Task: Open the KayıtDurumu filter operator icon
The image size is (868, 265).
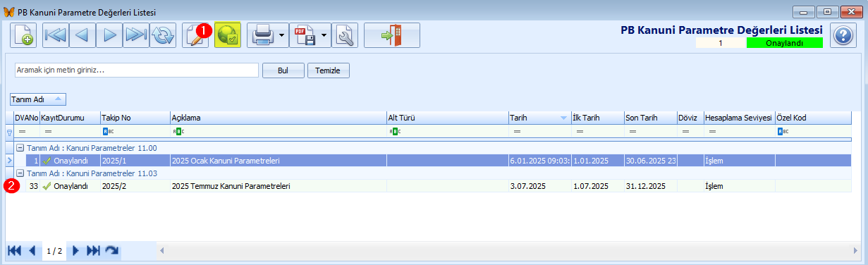Action: pyautogui.click(x=49, y=131)
